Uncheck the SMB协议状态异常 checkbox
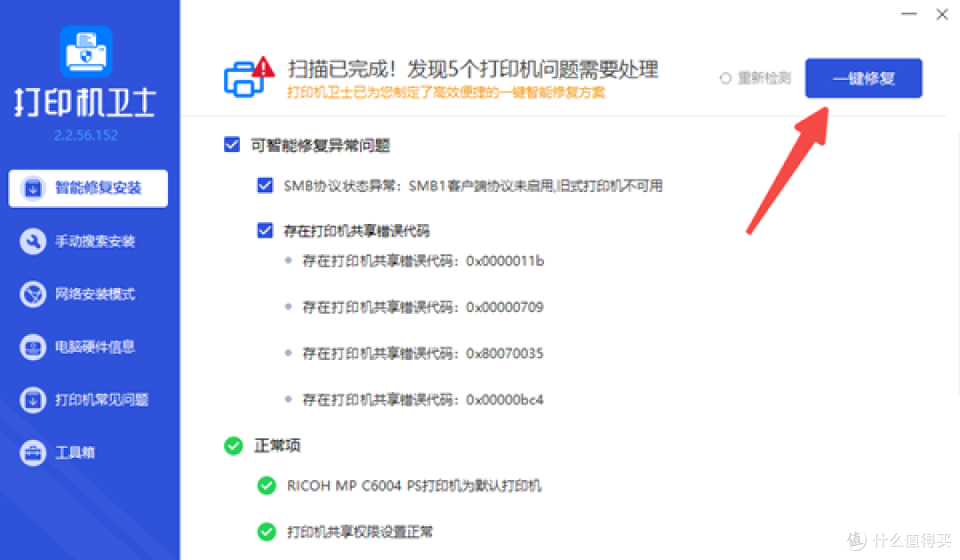This screenshot has height=560, width=960. tap(265, 186)
